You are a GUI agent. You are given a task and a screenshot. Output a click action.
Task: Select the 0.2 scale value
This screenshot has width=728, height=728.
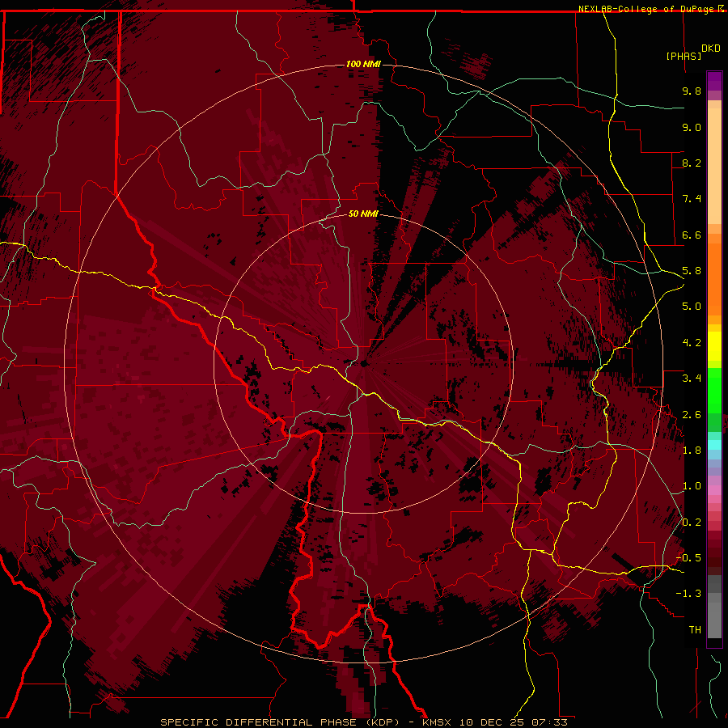(x=692, y=523)
